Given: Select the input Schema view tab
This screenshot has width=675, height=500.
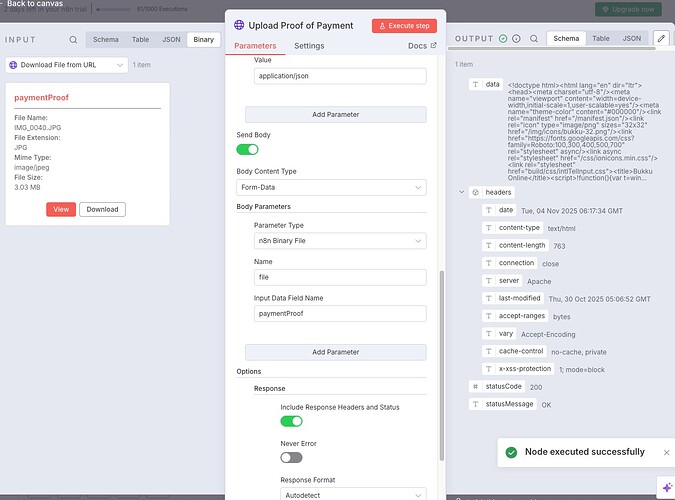Looking at the screenshot, I should [105, 40].
